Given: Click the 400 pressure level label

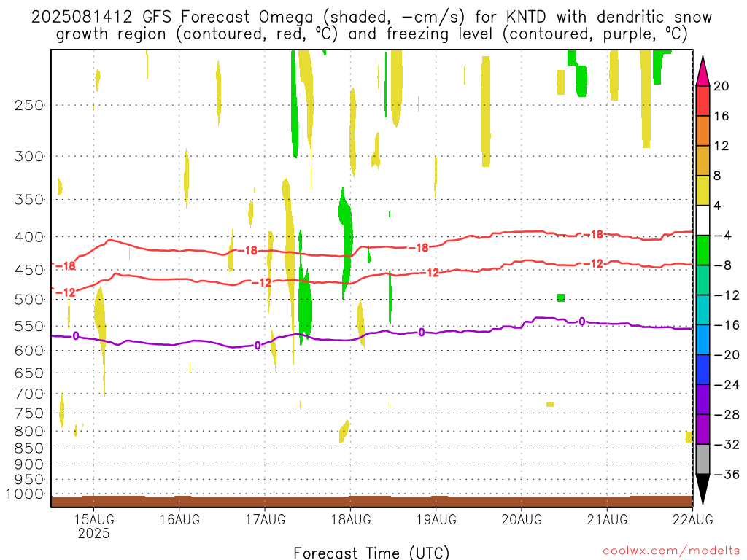Looking at the screenshot, I should tap(29, 237).
